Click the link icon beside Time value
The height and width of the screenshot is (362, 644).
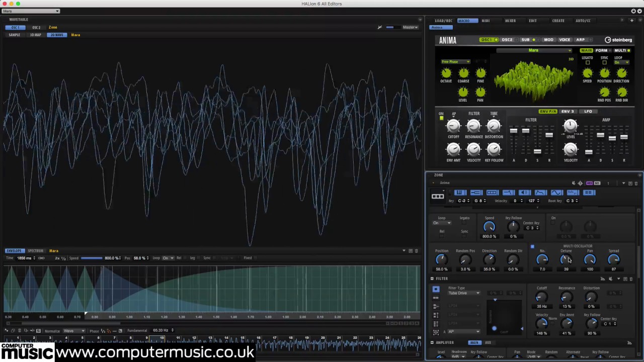click(x=41, y=258)
